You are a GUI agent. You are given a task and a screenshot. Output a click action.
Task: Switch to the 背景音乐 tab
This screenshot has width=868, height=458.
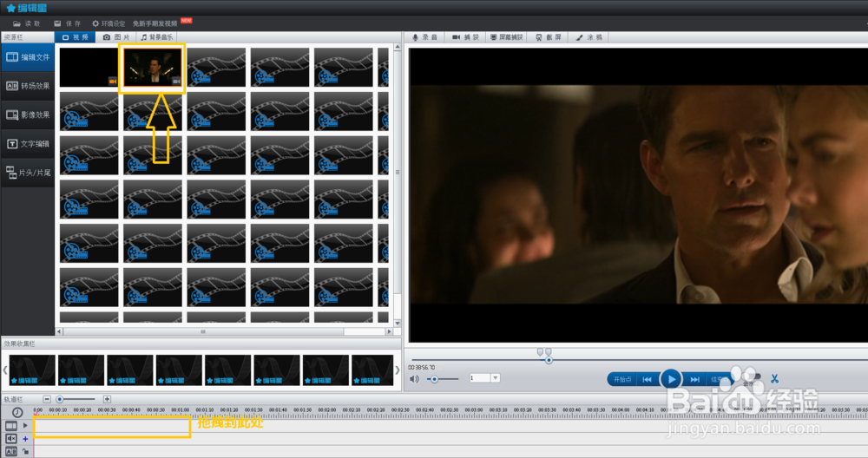(156, 37)
